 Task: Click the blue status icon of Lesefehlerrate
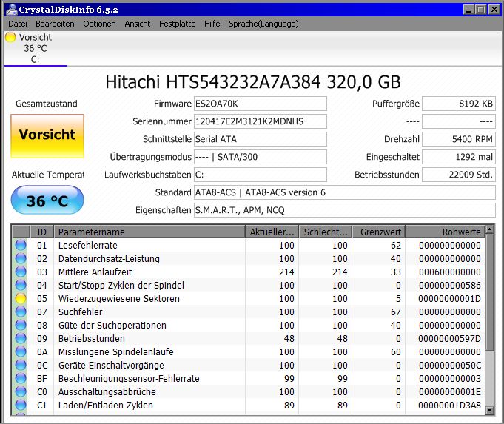(21, 245)
